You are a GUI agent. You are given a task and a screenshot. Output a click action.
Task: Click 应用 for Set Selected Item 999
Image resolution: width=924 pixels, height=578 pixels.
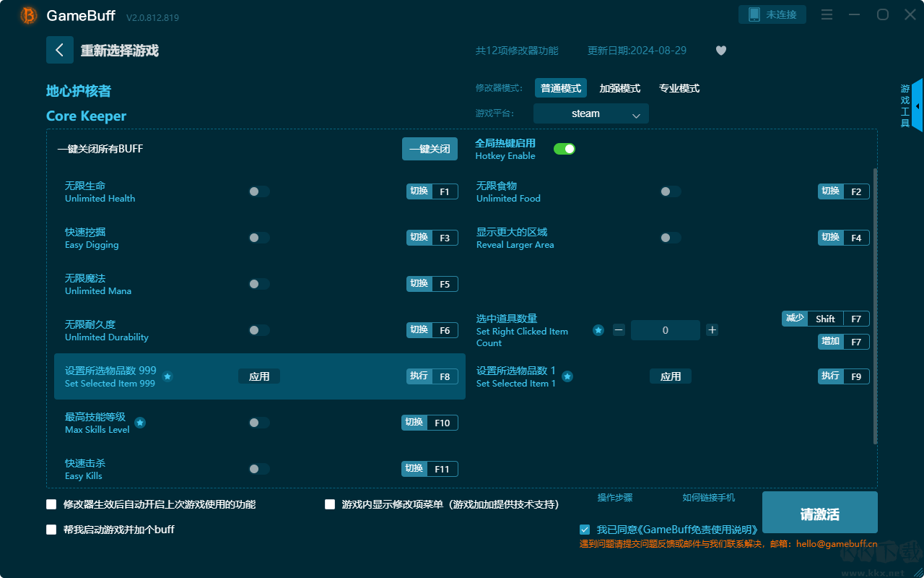click(x=259, y=376)
